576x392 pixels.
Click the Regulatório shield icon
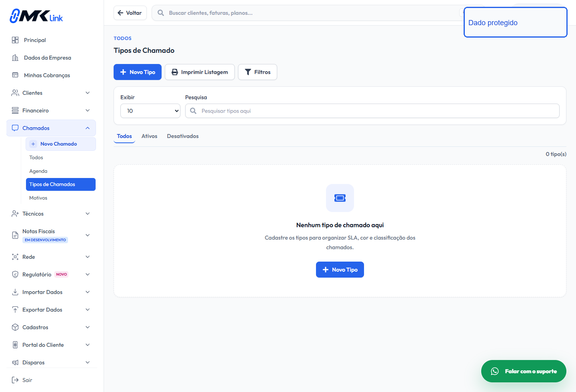point(15,274)
